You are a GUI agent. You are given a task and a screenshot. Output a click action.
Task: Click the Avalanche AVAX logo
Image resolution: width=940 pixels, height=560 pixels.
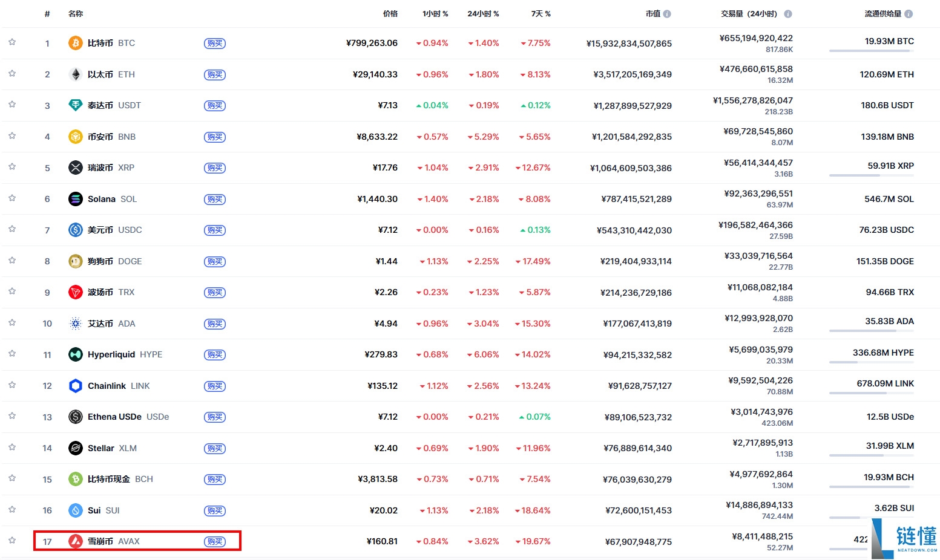pyautogui.click(x=76, y=541)
